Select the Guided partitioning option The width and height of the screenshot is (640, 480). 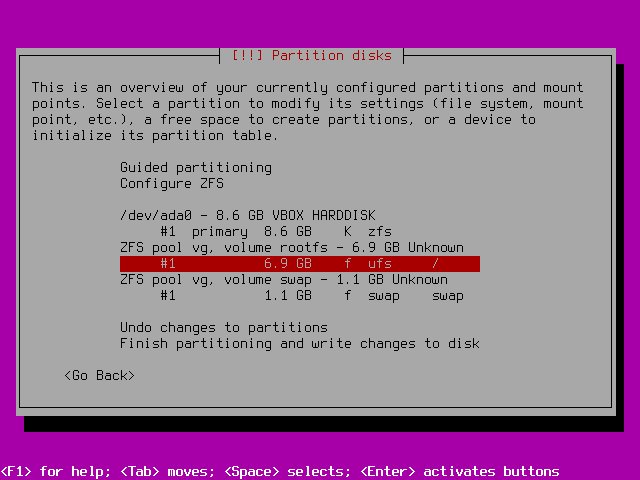(x=196, y=168)
